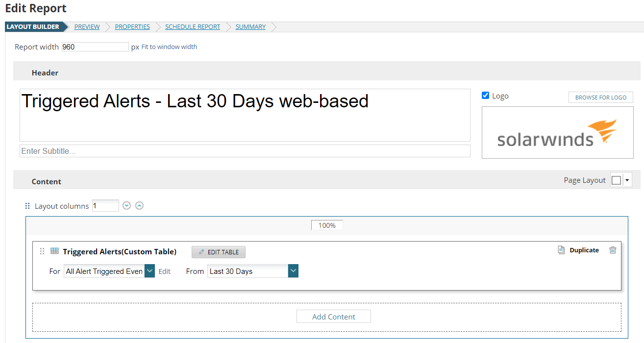
Task: Click the Content section label
Action: point(47,181)
